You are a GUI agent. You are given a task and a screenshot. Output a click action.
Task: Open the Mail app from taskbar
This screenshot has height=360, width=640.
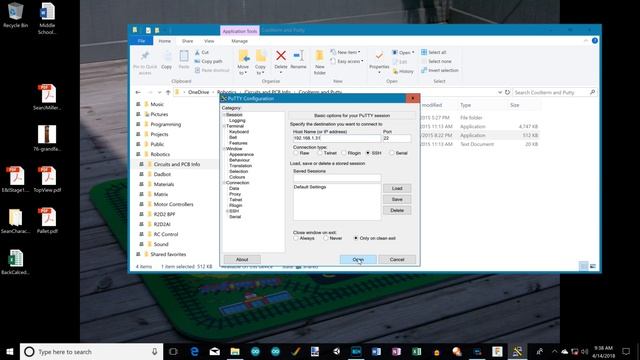tap(215, 351)
